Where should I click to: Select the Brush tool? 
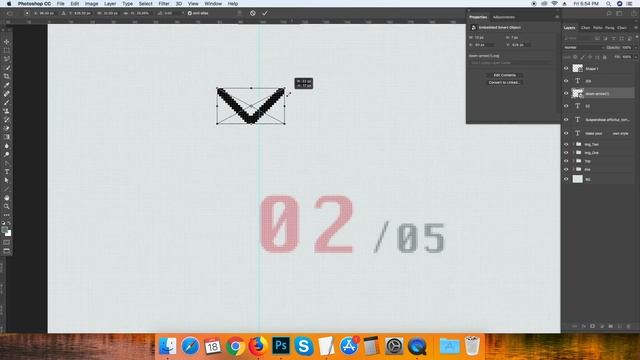[x=7, y=102]
